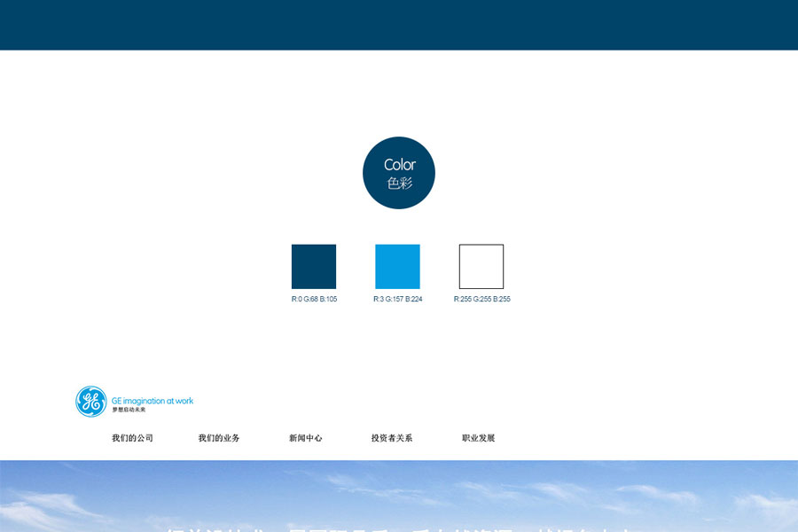The height and width of the screenshot is (532, 798).
Task: Click the round Color 色彩 badge
Action: (399, 173)
